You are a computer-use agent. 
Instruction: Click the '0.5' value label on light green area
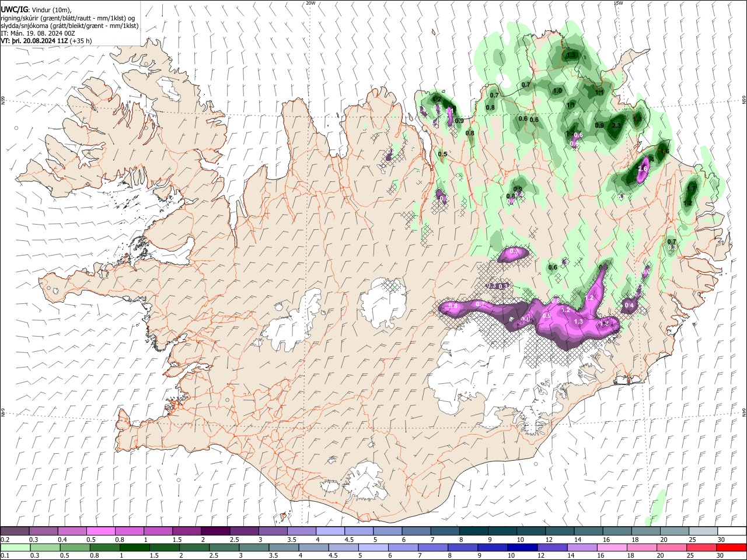point(442,155)
